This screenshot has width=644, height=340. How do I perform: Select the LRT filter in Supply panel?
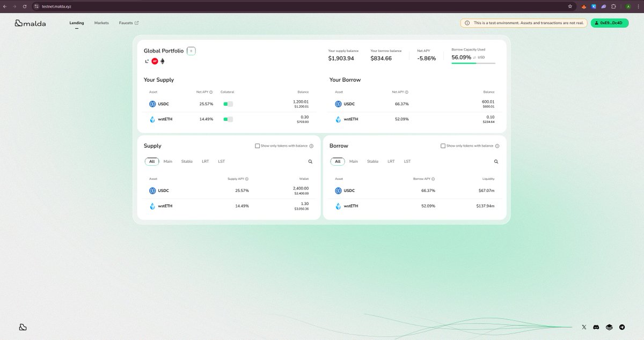205,161
